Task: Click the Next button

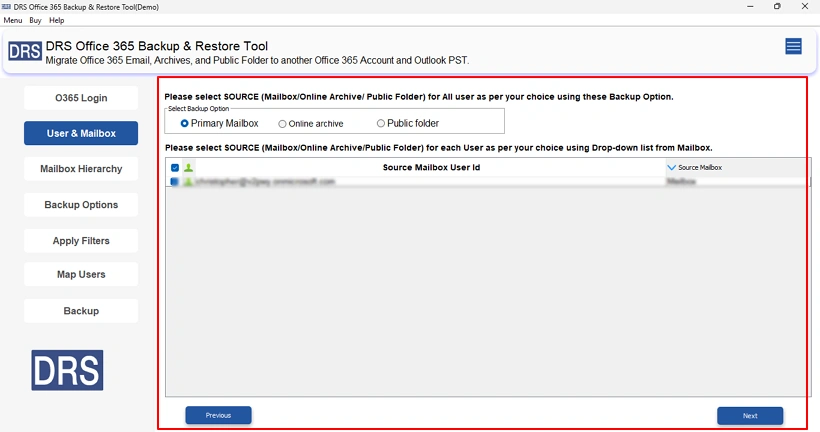Action: [750, 416]
